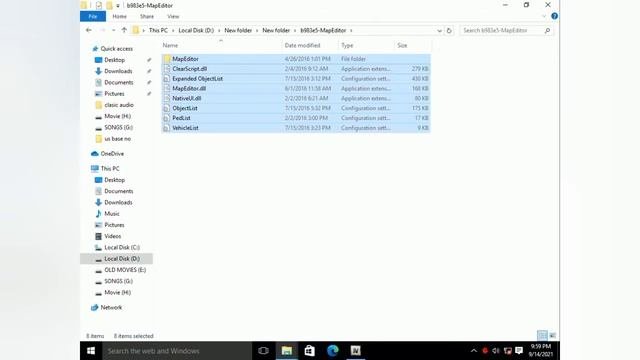The width and height of the screenshot is (640, 360).
Task: Click the Expanded ObjectList file icon
Action: pyautogui.click(x=167, y=78)
